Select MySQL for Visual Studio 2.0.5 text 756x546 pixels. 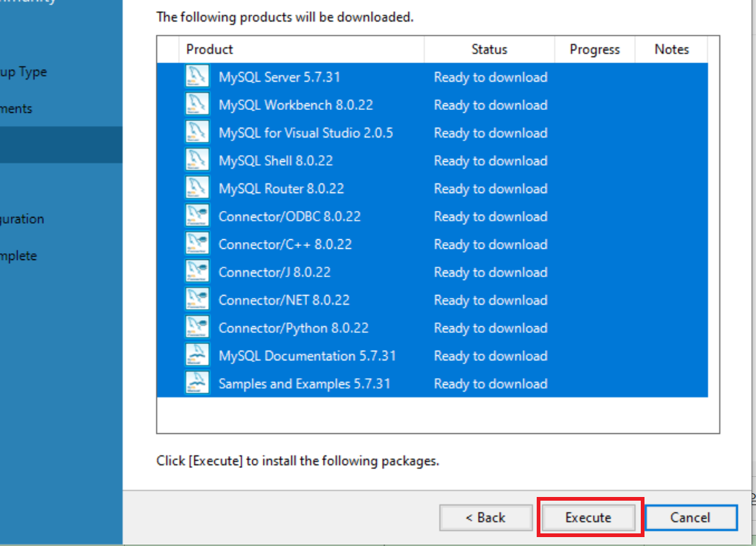click(x=306, y=133)
